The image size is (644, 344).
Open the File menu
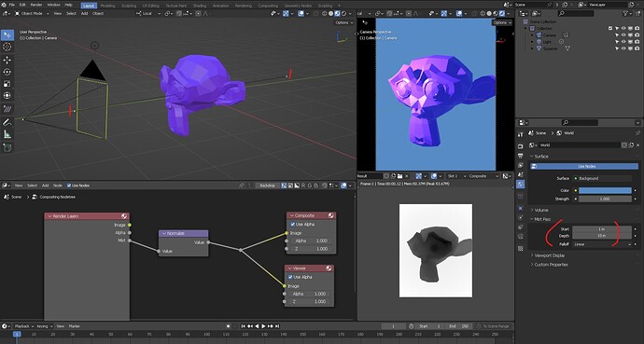(x=11, y=5)
